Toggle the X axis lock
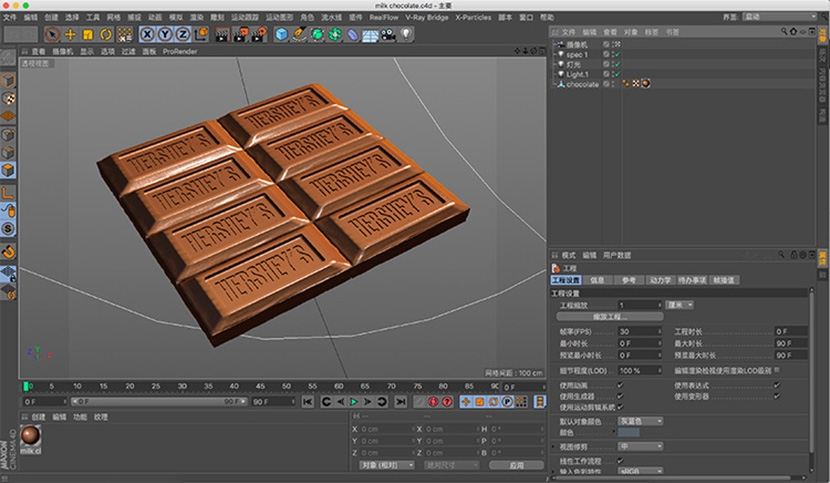The width and height of the screenshot is (830, 483). click(148, 34)
